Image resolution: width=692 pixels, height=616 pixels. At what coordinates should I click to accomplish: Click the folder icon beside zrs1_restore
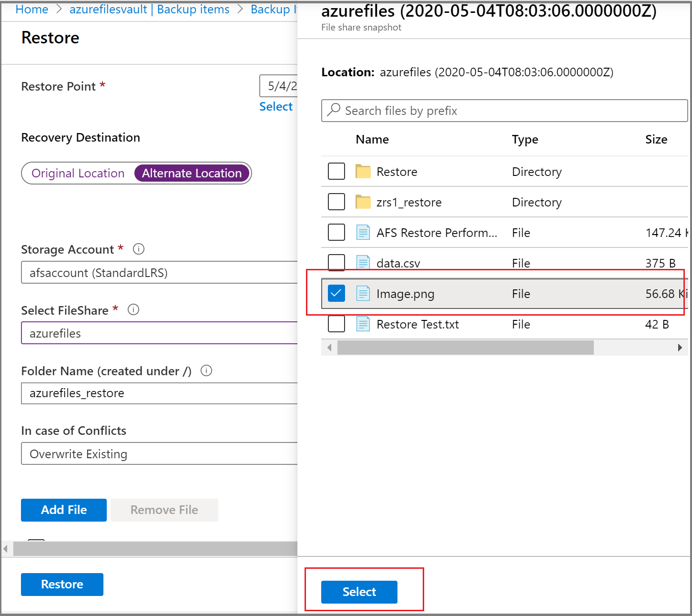coord(363,202)
